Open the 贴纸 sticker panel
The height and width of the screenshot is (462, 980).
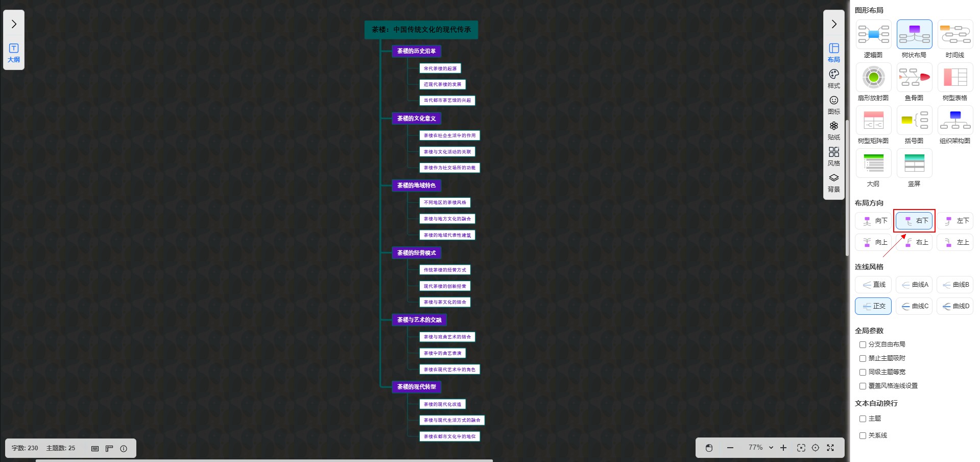833,131
